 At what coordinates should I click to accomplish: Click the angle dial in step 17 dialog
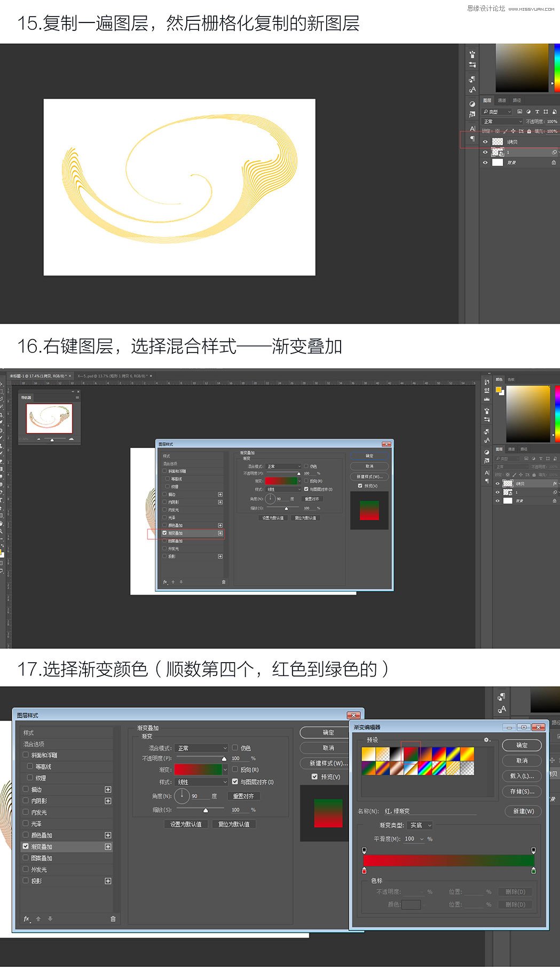point(182,796)
